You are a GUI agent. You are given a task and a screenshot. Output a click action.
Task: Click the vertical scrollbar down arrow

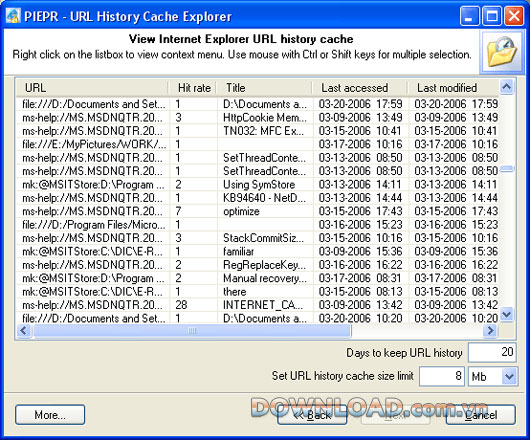(x=506, y=314)
